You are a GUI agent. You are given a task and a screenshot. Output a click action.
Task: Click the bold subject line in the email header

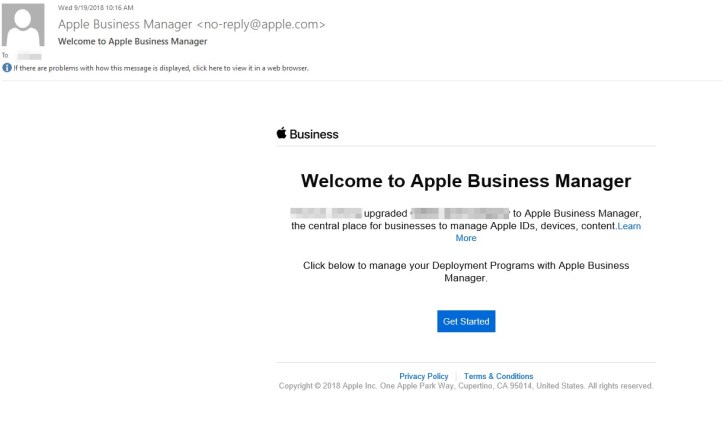click(x=133, y=41)
